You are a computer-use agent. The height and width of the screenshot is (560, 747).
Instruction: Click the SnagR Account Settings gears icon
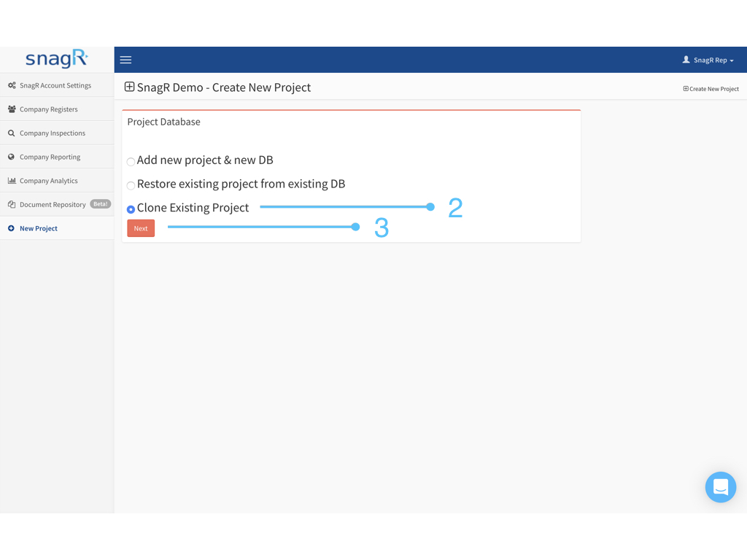click(12, 85)
